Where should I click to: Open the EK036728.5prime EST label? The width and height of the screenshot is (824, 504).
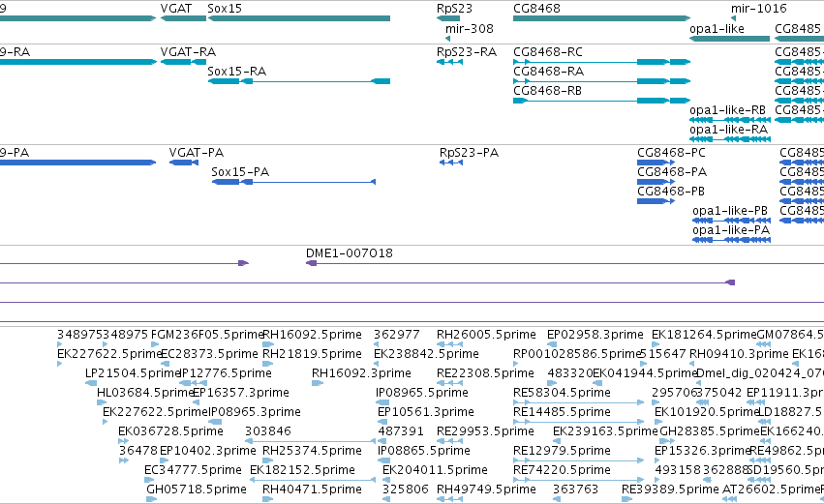tap(170, 432)
